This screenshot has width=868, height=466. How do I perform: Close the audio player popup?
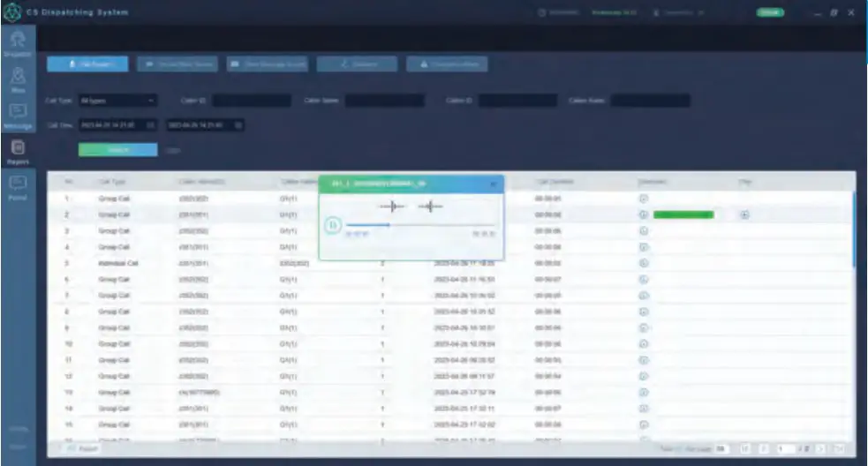(494, 184)
